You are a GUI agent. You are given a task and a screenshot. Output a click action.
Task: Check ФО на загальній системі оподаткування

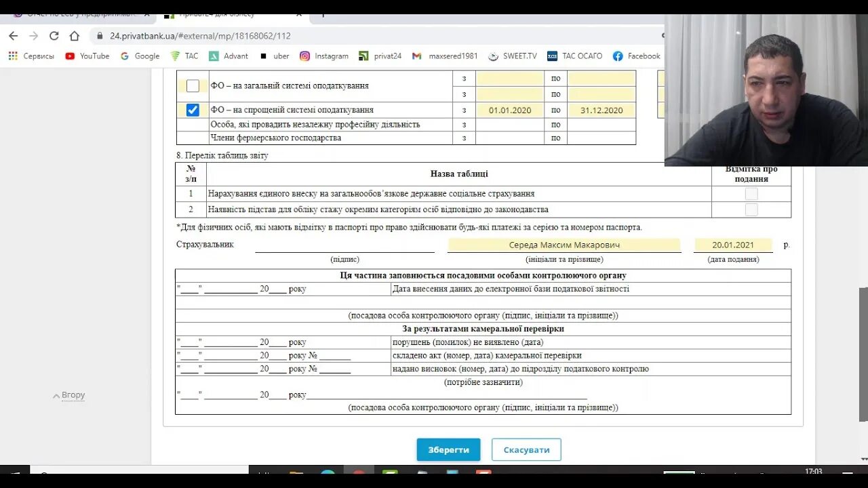click(x=193, y=86)
